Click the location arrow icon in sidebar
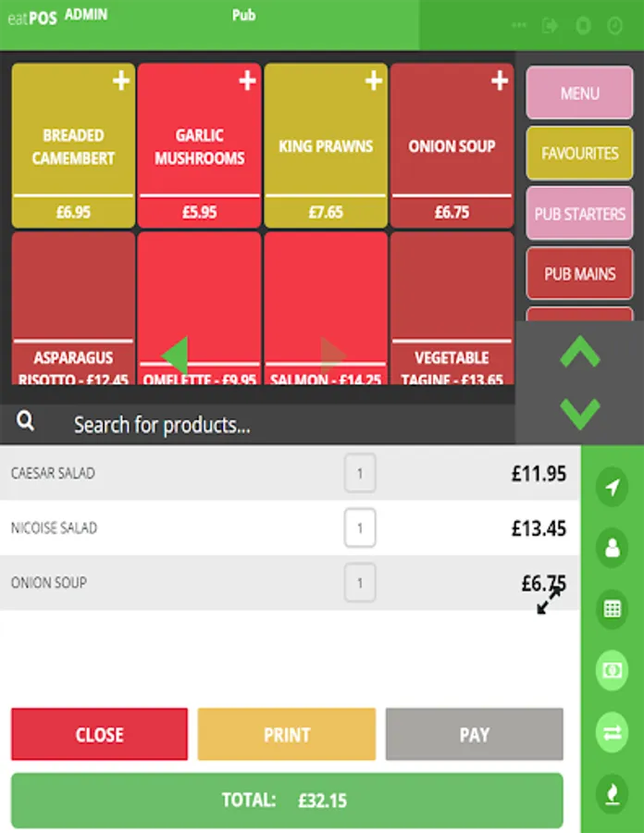The height and width of the screenshot is (833, 644). click(613, 487)
